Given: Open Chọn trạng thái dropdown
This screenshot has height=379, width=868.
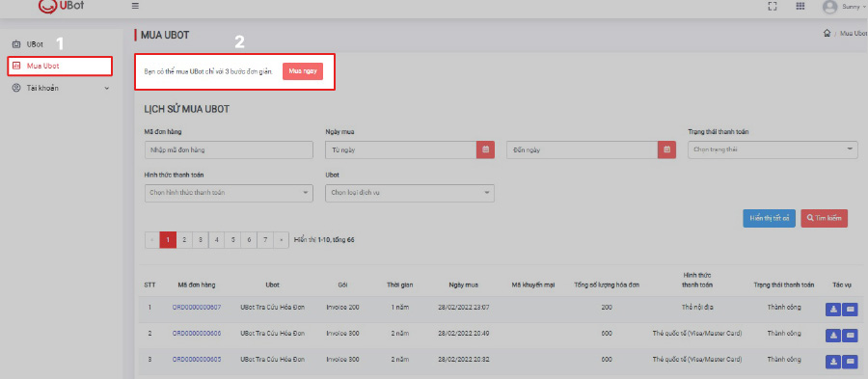Looking at the screenshot, I should point(772,149).
